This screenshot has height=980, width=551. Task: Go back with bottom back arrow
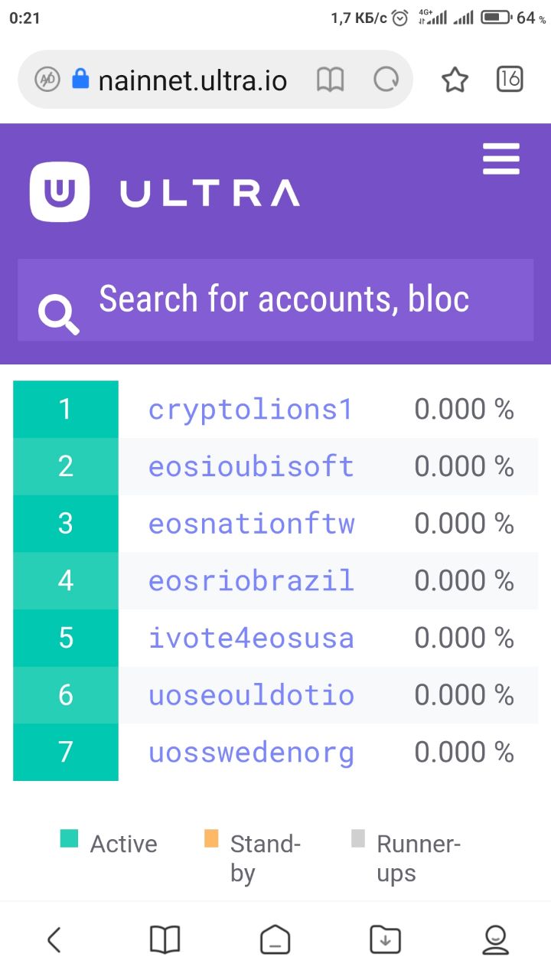click(x=54, y=939)
